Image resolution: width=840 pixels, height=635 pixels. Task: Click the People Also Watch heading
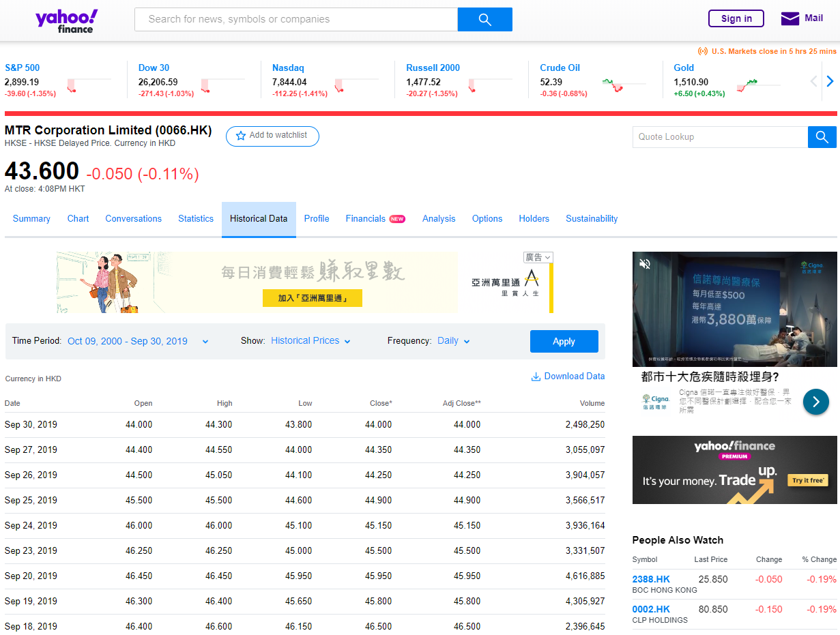[678, 540]
